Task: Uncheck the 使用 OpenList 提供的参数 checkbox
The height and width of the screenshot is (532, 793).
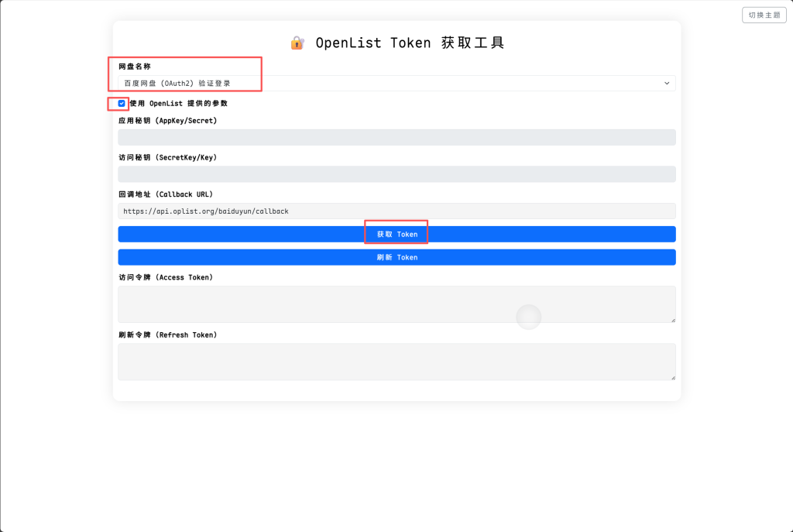Action: click(122, 103)
